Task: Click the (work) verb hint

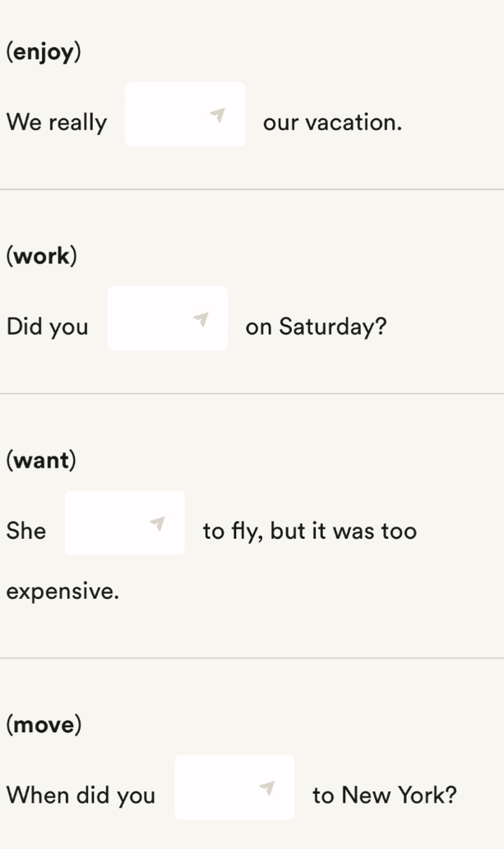Action: (42, 256)
